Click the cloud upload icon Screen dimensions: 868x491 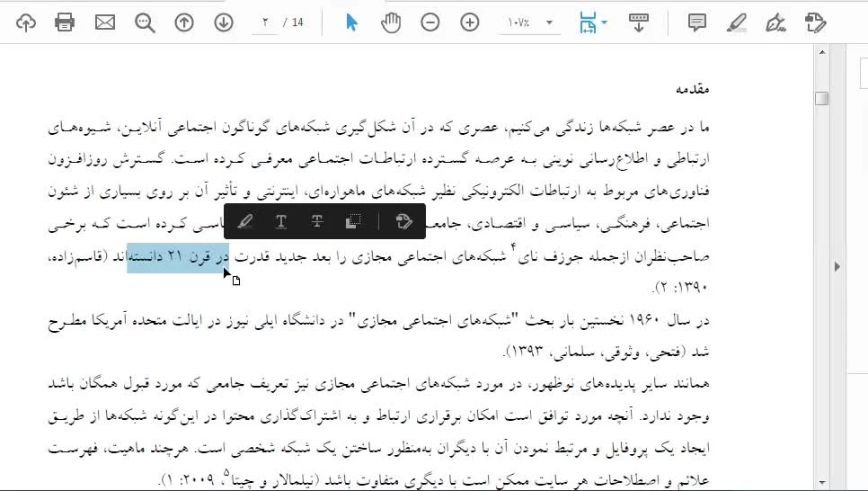[x=26, y=22]
